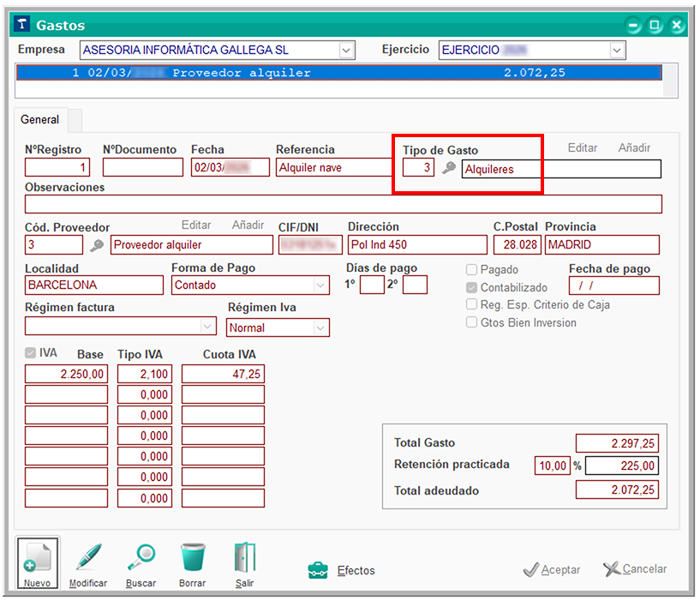Expand the Empresa dropdown list

coord(346,50)
